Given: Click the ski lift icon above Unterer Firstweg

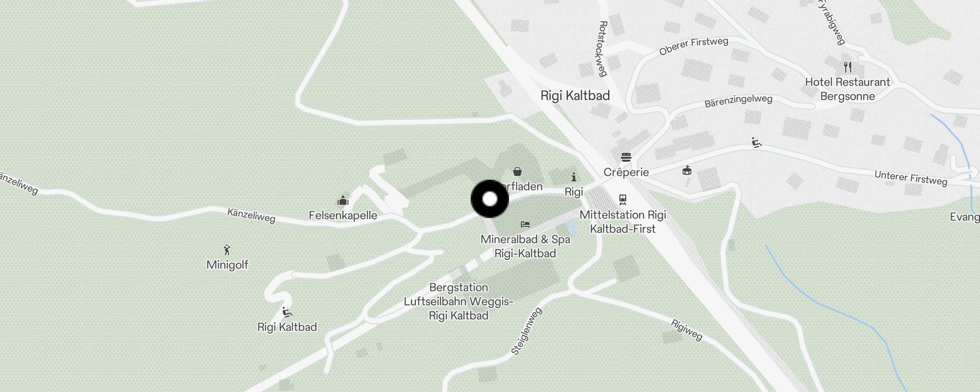Looking at the screenshot, I should (757, 143).
